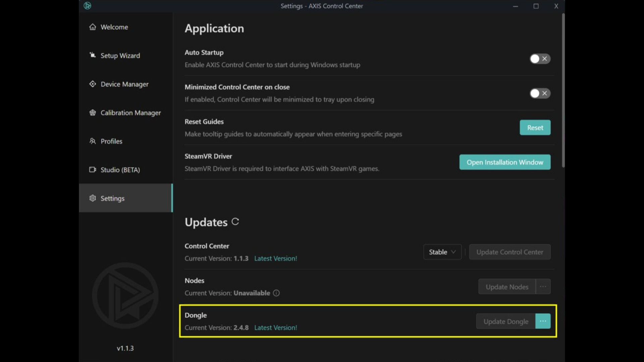Expand the ellipsis menu beside Update Nodes
644x362 pixels.
[543, 287]
